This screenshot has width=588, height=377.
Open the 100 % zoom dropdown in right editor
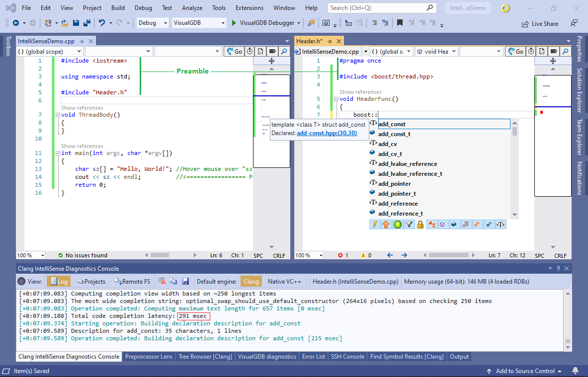309,255
